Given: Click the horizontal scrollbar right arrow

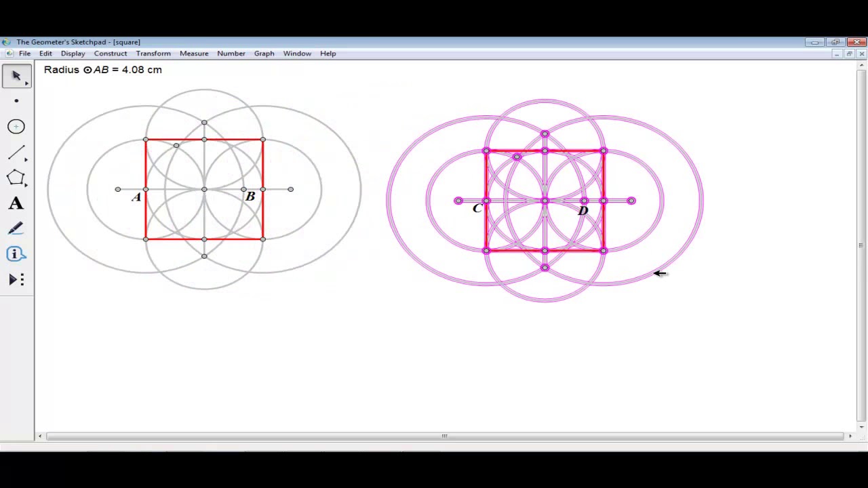Looking at the screenshot, I should coord(850,436).
